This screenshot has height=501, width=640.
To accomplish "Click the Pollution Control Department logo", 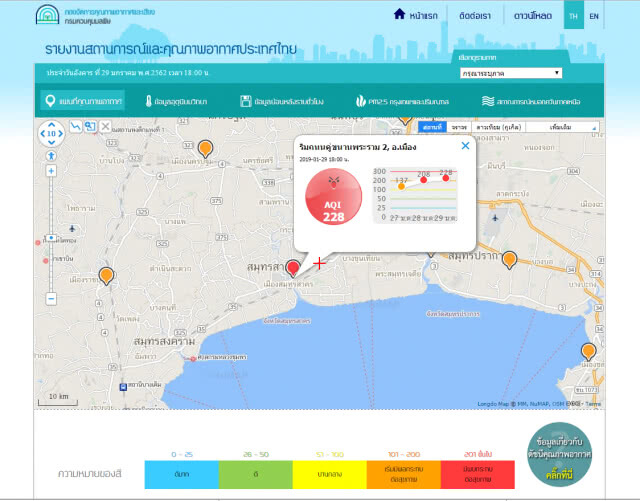I will coord(47,14).
